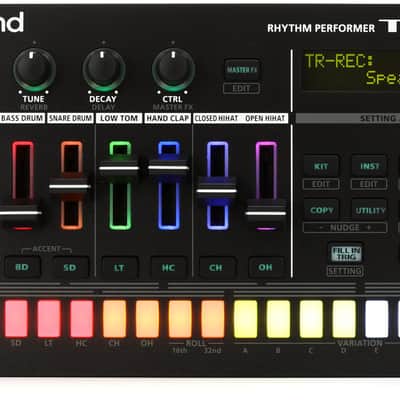The image size is (400, 400).
Task: Click the LOW TOM channel label
Action: coord(119,118)
